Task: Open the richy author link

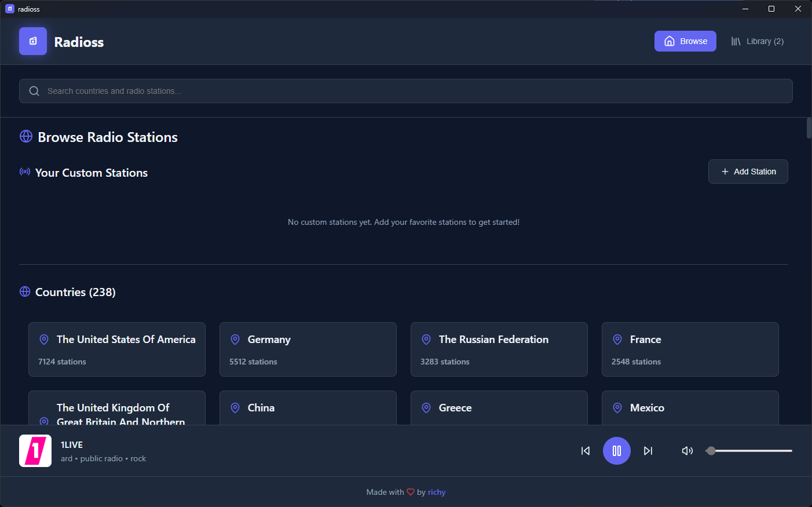Action: (x=437, y=492)
